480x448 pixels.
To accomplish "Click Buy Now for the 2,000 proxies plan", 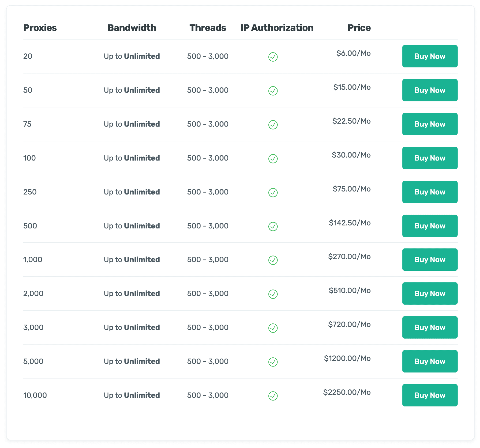I will coord(430,294).
